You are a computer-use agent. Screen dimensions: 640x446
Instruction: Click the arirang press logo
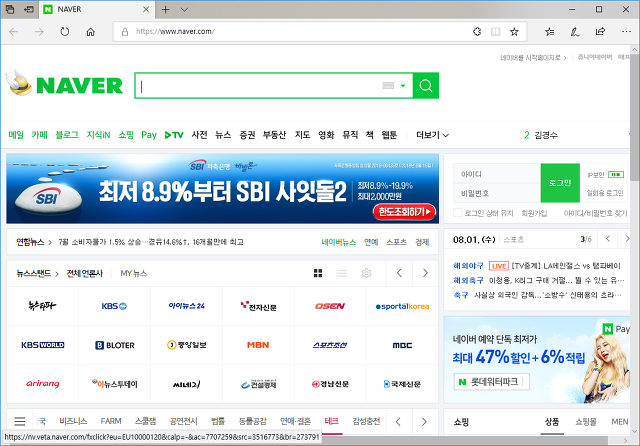[42, 384]
